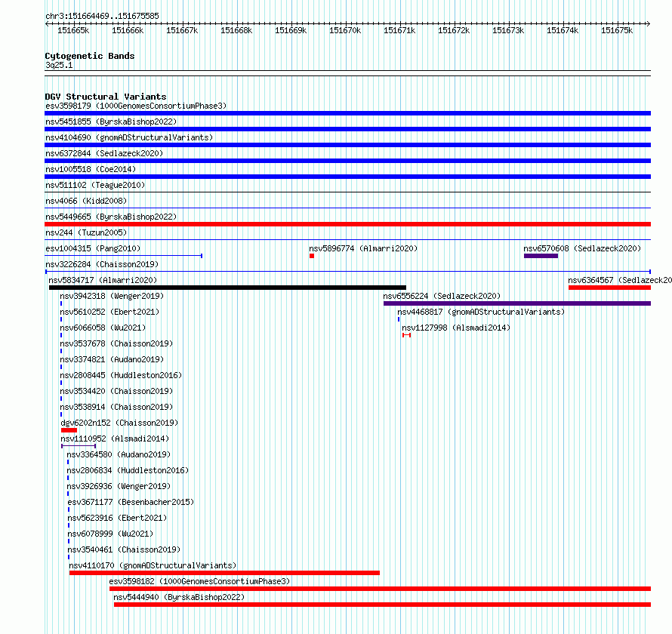Open nsv5451855 (ByrskaBishop2022) variant label
The height and width of the screenshot is (634, 672).
111,122
